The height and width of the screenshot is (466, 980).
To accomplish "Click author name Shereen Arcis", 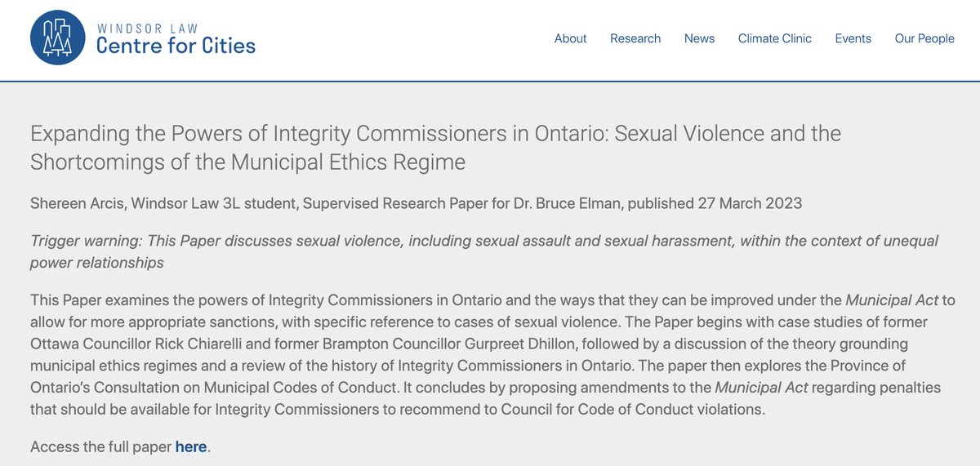I will (x=74, y=203).
